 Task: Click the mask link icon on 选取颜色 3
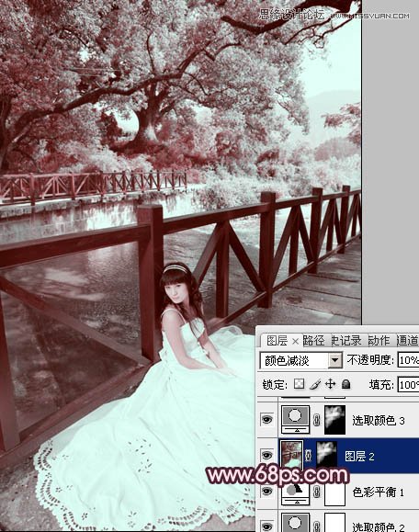tap(317, 421)
